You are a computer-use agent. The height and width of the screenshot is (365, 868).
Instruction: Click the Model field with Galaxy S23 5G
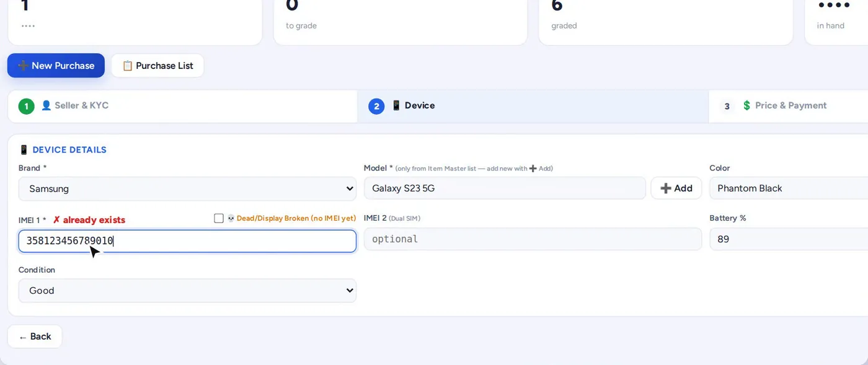[x=505, y=188]
